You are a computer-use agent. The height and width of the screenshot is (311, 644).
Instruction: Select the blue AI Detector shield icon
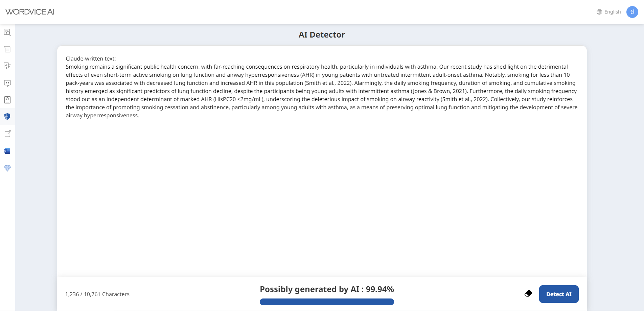pyautogui.click(x=7, y=117)
